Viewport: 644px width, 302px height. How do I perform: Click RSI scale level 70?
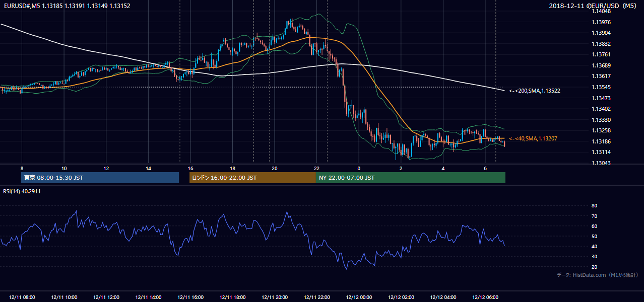pos(594,216)
